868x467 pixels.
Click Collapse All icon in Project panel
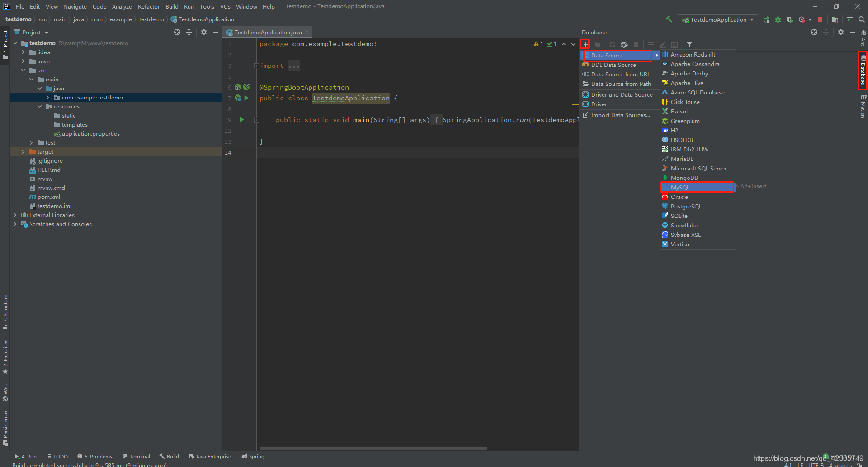[189, 32]
